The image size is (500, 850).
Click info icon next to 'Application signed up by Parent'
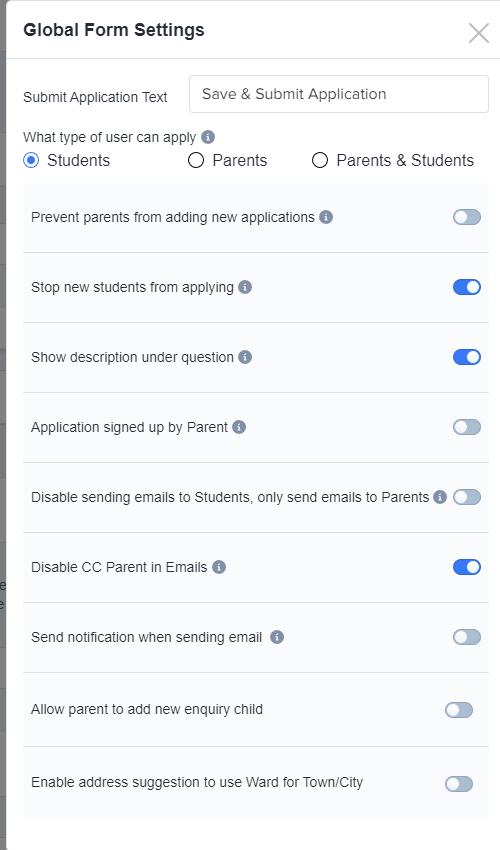coord(239,427)
